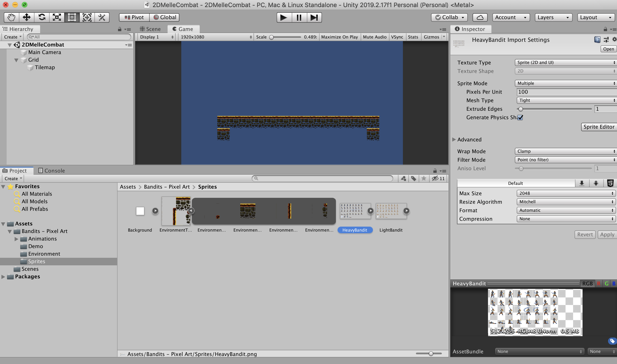Select the Rect Transform tool
Image resolution: width=617 pixels, height=364 pixels.
[x=72, y=17]
